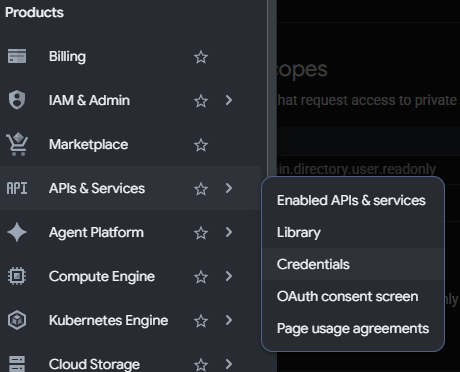Viewport: 460px width, 372px height.
Task: Click the Billing credit card icon
Action: click(x=17, y=56)
